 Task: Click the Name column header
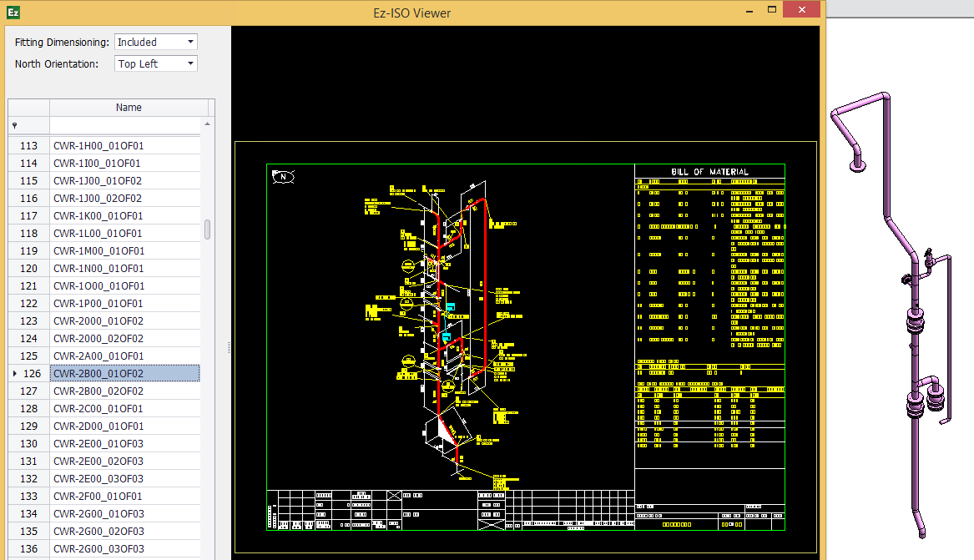point(129,108)
